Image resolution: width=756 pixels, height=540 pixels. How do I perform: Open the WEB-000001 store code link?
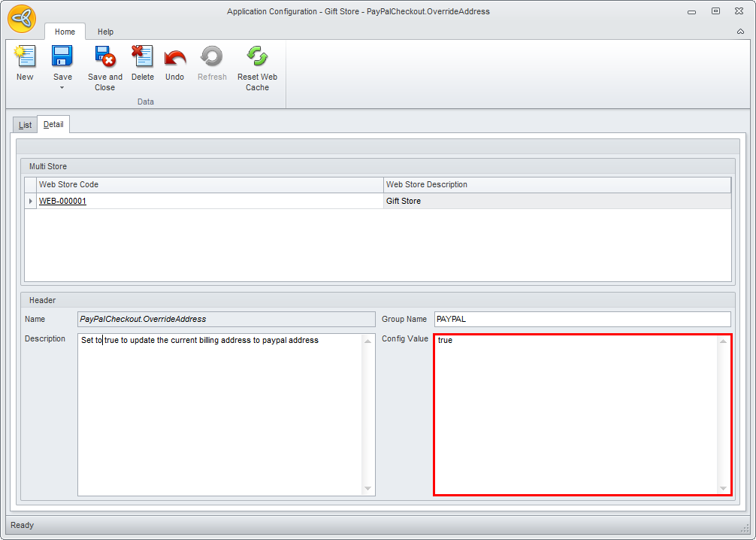(62, 202)
